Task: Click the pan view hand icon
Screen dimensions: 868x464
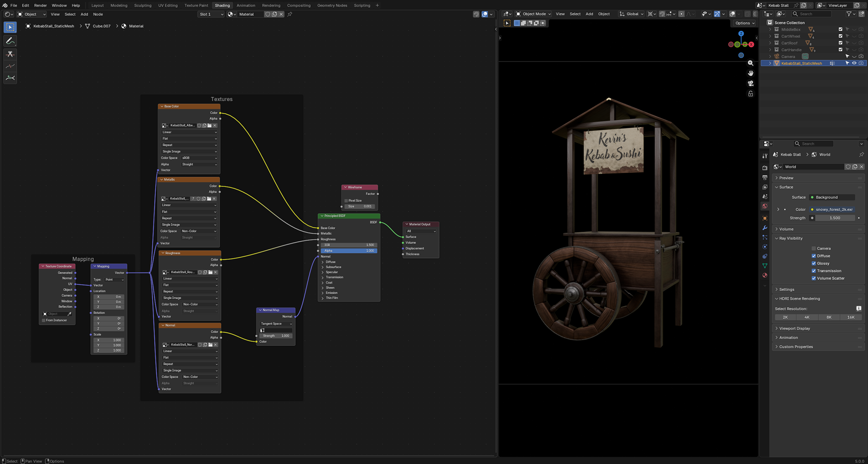Action: [750, 73]
